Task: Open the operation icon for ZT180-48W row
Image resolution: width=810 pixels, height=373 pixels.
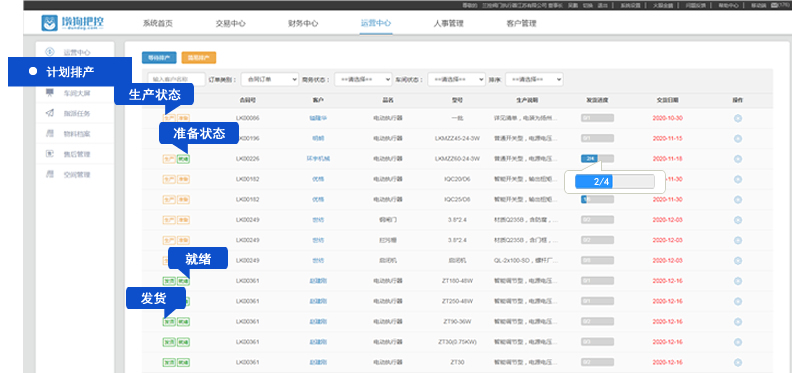Action: [738, 281]
